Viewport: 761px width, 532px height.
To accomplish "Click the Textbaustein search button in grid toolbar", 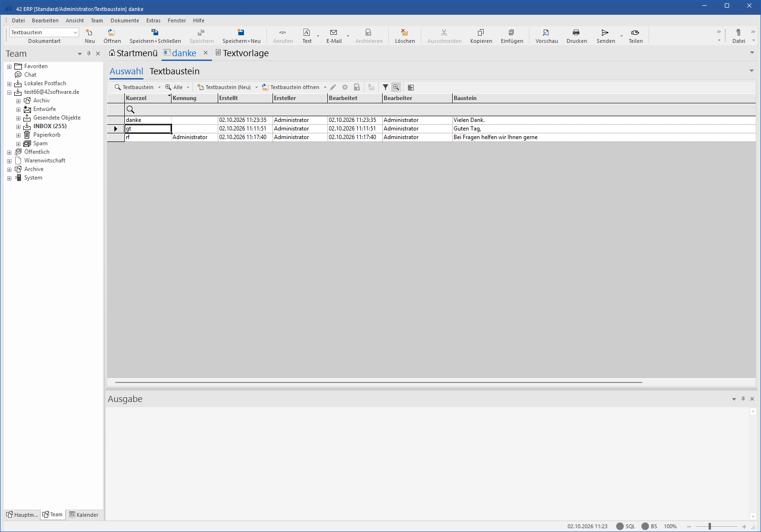I will 134,87.
